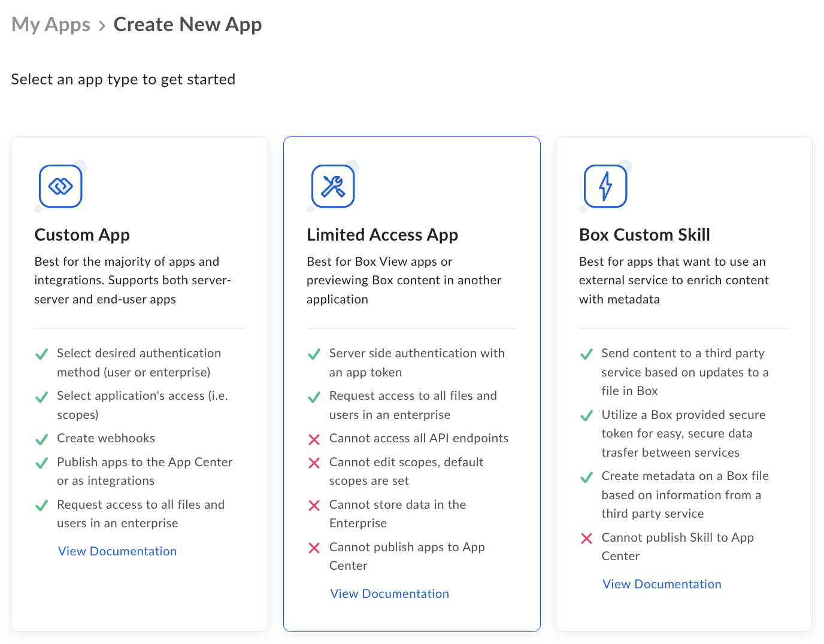Click 'Create metadata on a Box file' text
The image size is (824, 644).
point(685,494)
